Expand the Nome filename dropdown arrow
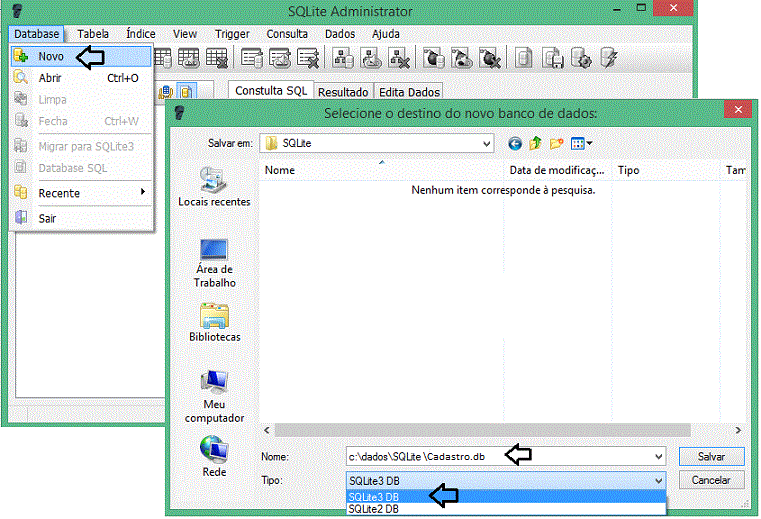 658,457
